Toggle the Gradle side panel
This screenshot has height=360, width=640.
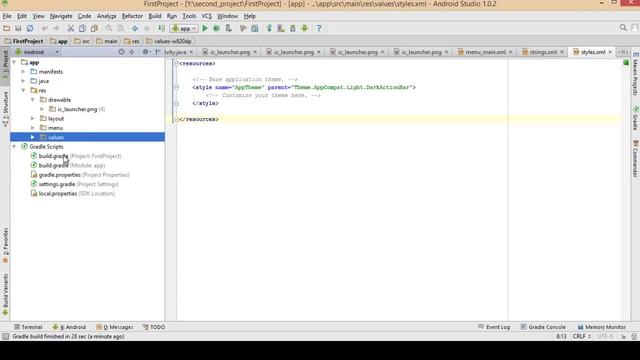[x=635, y=118]
